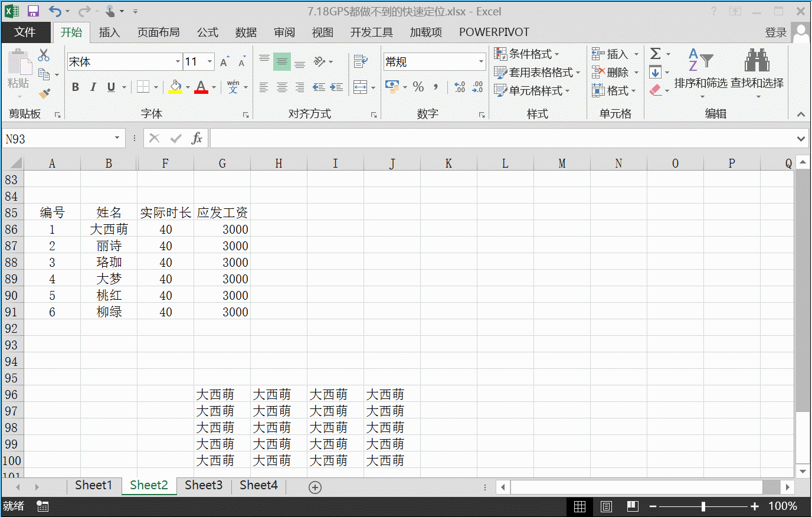Open the Sheet3 worksheet tab
The image size is (812, 517).
203,485
